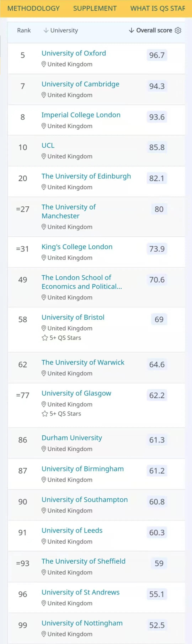Click the University column sort arrow
Screen dimensions: 192x644
point(46,30)
